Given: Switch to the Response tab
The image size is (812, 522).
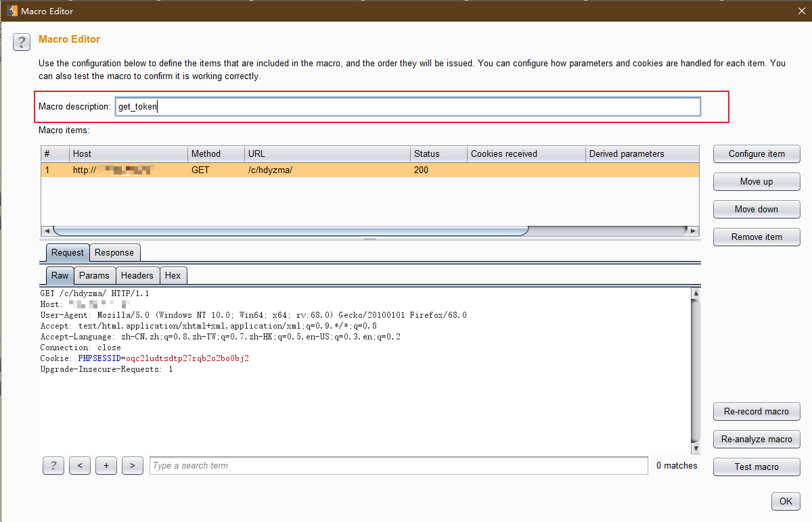Looking at the screenshot, I should (x=114, y=253).
